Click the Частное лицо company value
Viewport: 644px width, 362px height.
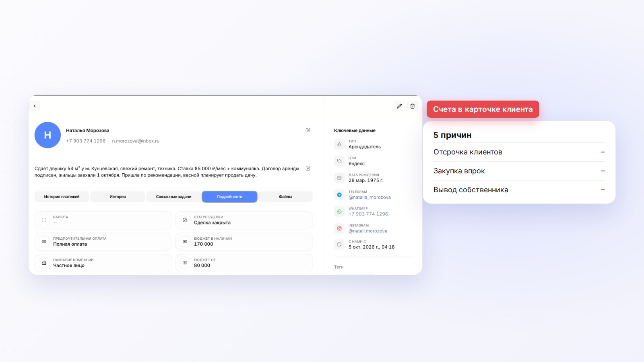click(69, 265)
